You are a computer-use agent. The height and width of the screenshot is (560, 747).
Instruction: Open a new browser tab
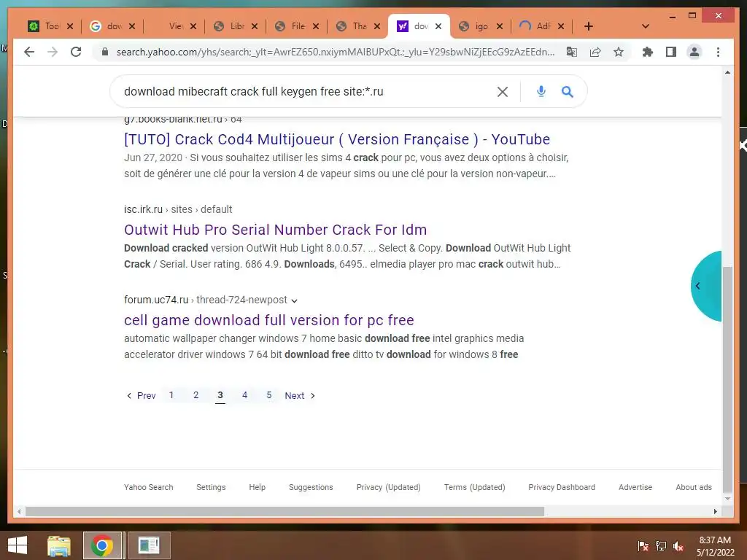(x=589, y=26)
